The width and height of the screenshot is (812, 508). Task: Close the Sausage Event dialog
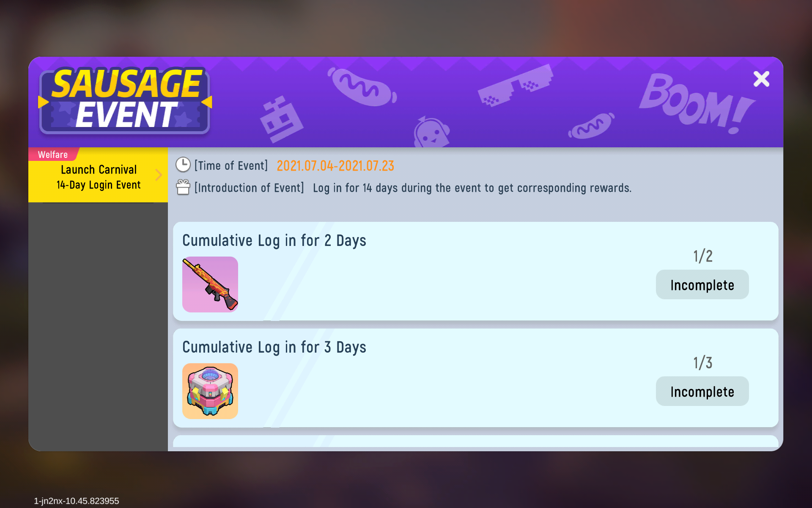(x=761, y=79)
